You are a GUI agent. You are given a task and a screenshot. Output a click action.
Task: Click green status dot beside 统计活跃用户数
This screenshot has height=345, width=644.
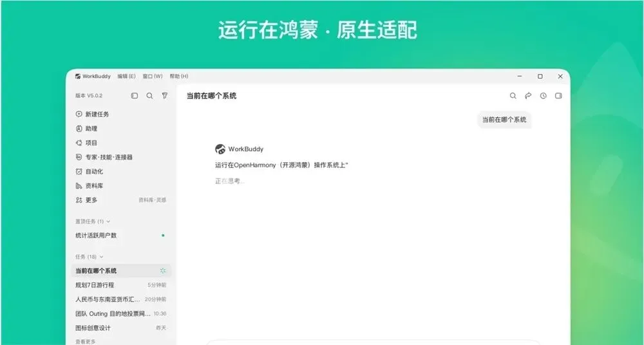coord(163,236)
